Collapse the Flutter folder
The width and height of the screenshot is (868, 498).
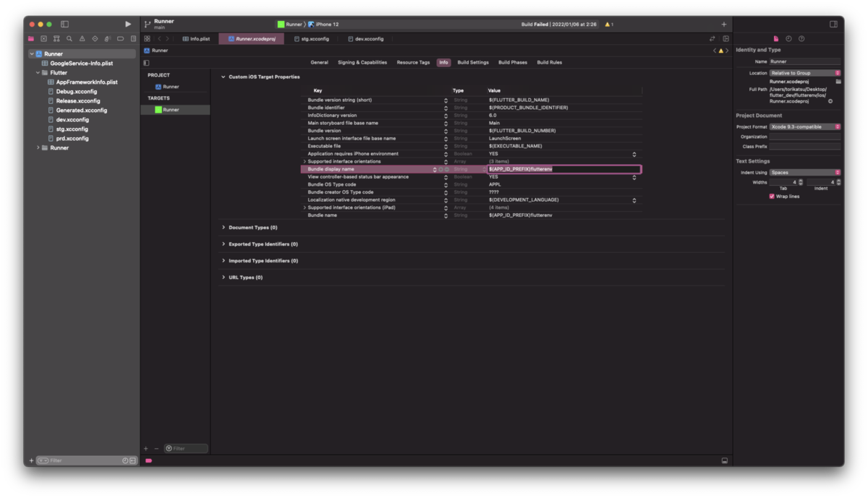click(x=38, y=73)
